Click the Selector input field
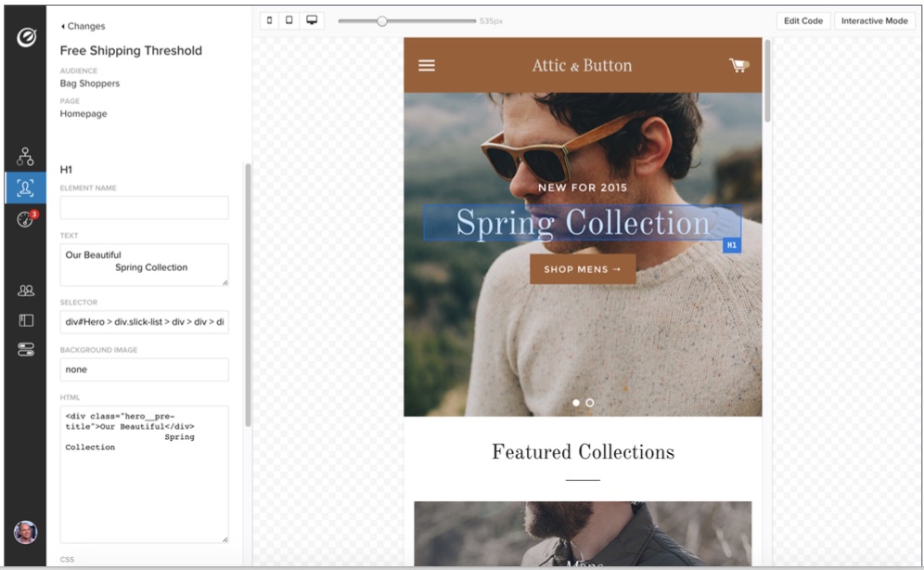The height and width of the screenshot is (570, 924). click(144, 322)
